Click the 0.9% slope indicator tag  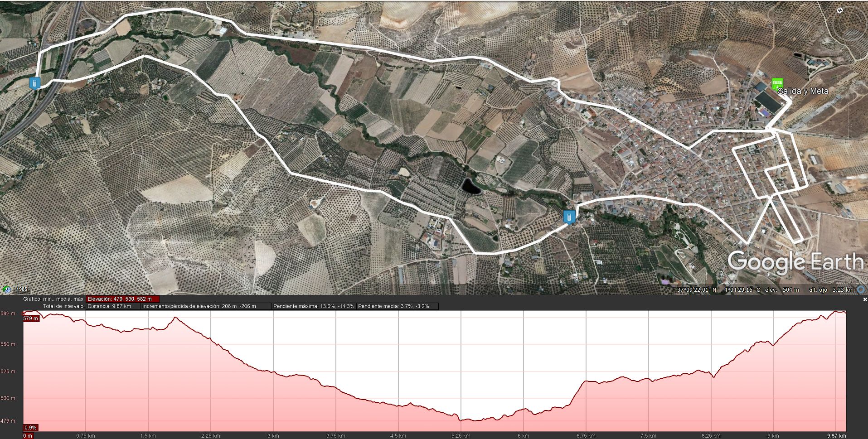[x=30, y=427]
